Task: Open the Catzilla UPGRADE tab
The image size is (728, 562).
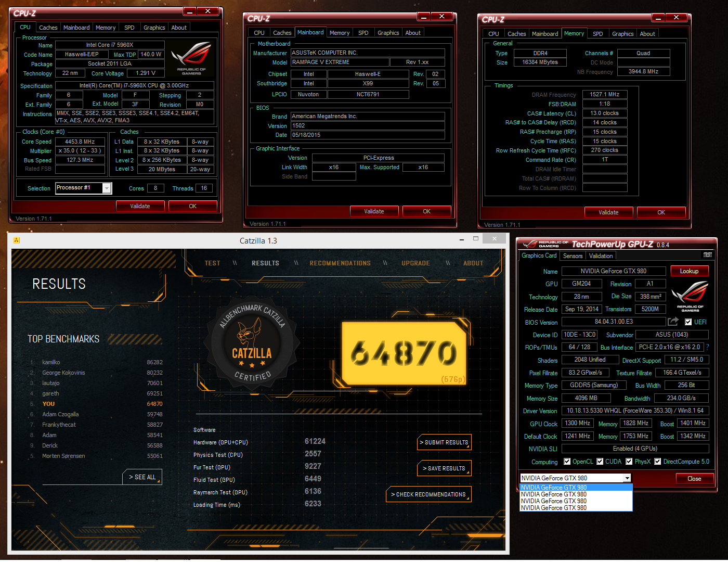Action: coord(415,263)
